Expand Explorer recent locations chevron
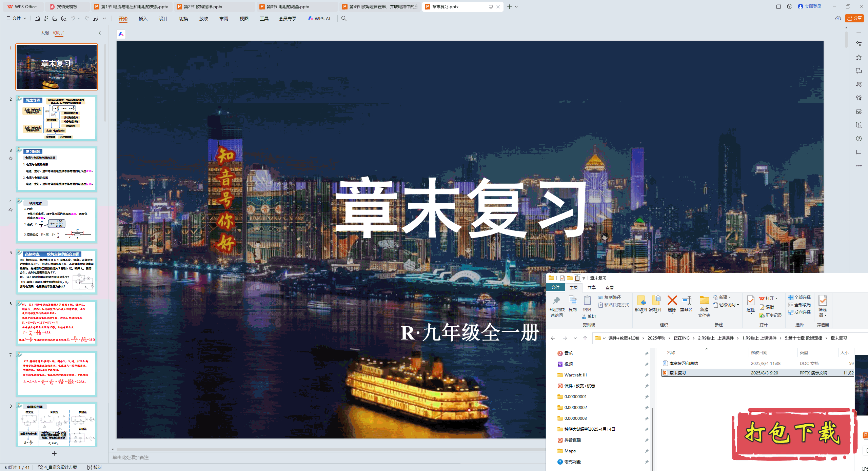Viewport: 868px width, 471px height. pyautogui.click(x=575, y=338)
